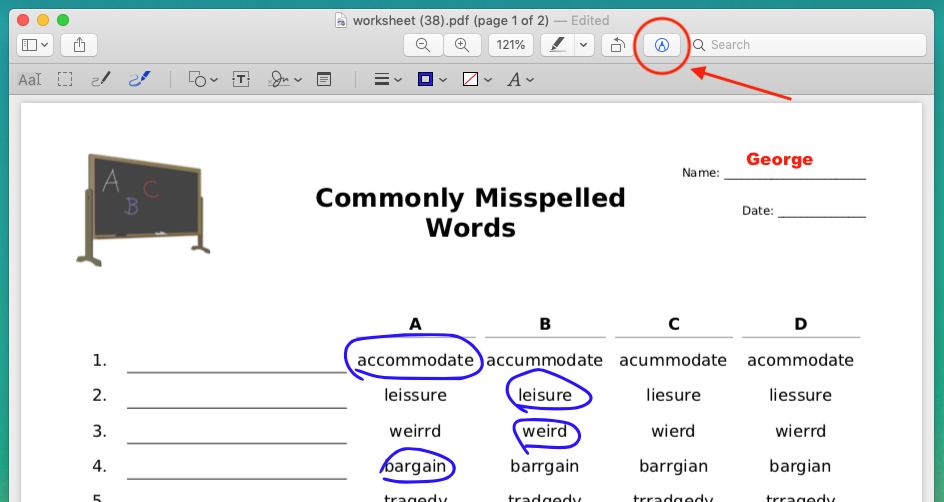This screenshot has height=502, width=944.
Task: Click the Share icon in the toolbar
Action: (x=79, y=45)
